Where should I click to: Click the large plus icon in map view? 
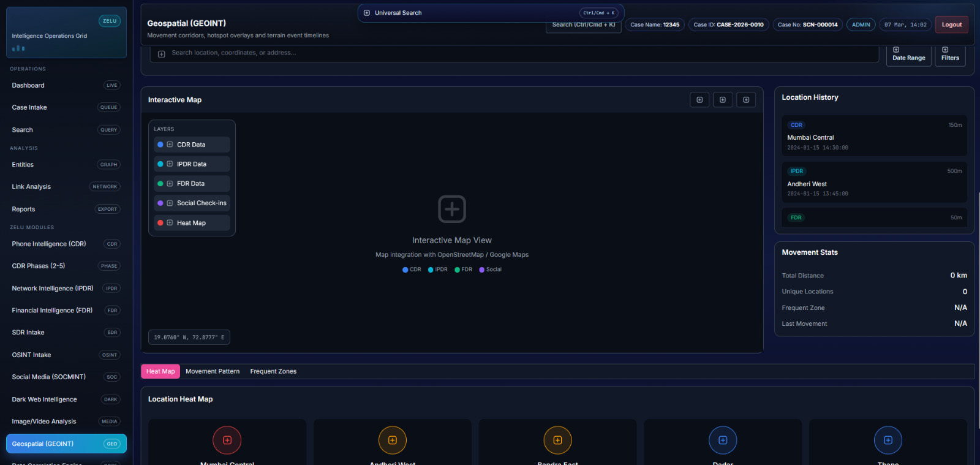tap(452, 209)
